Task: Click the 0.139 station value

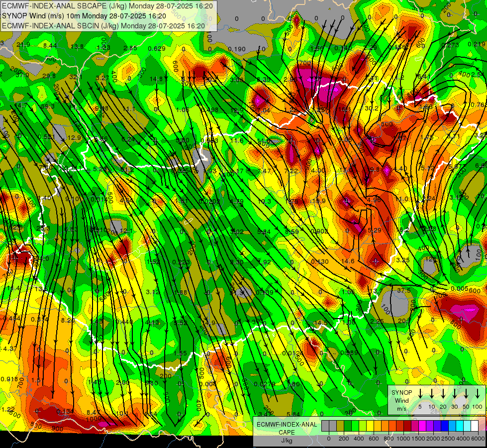Action: tap(265, 292)
